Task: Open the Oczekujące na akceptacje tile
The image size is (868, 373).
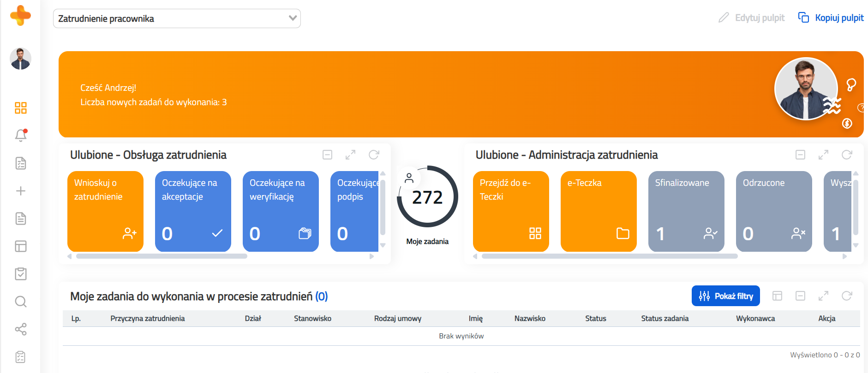Action: pyautogui.click(x=193, y=211)
